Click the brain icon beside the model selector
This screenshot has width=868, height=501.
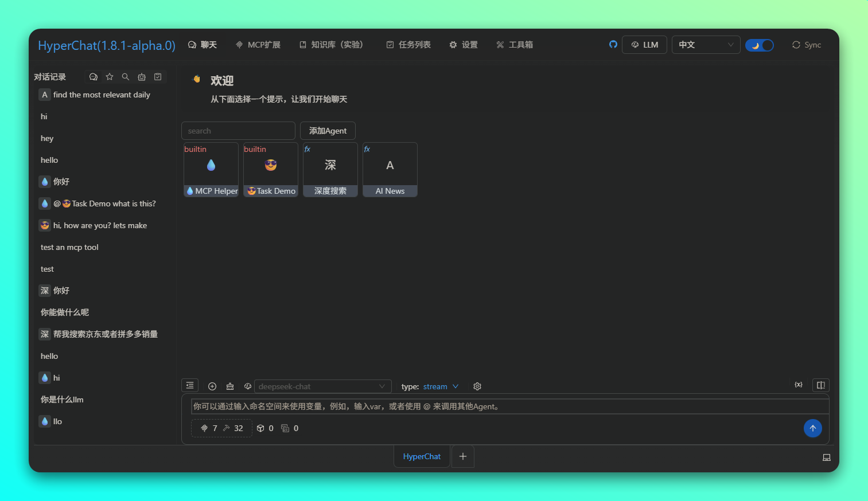248,386
